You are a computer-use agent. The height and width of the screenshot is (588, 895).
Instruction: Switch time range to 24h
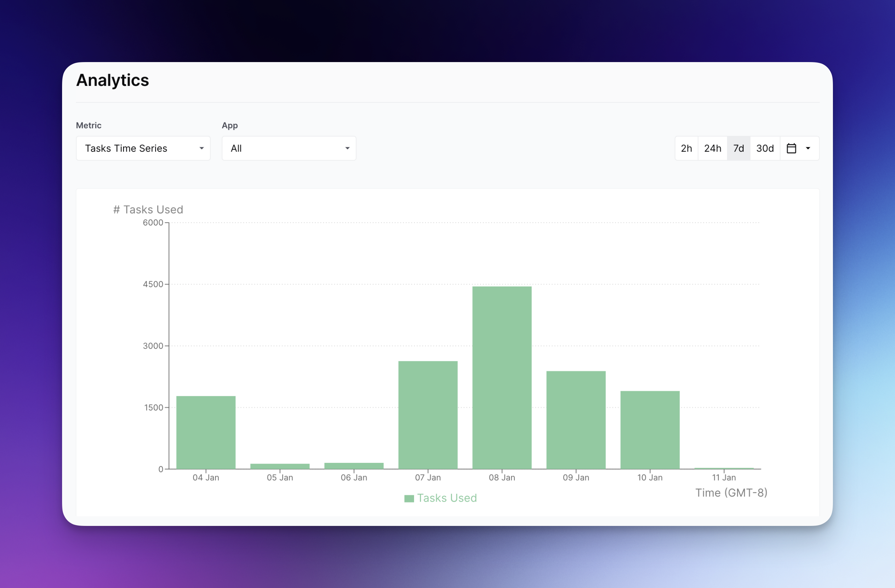(x=712, y=148)
